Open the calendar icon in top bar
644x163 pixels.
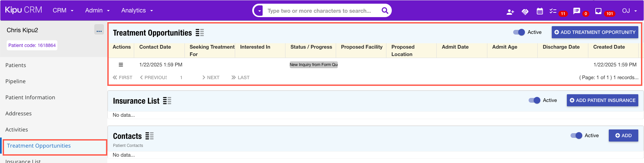click(540, 11)
